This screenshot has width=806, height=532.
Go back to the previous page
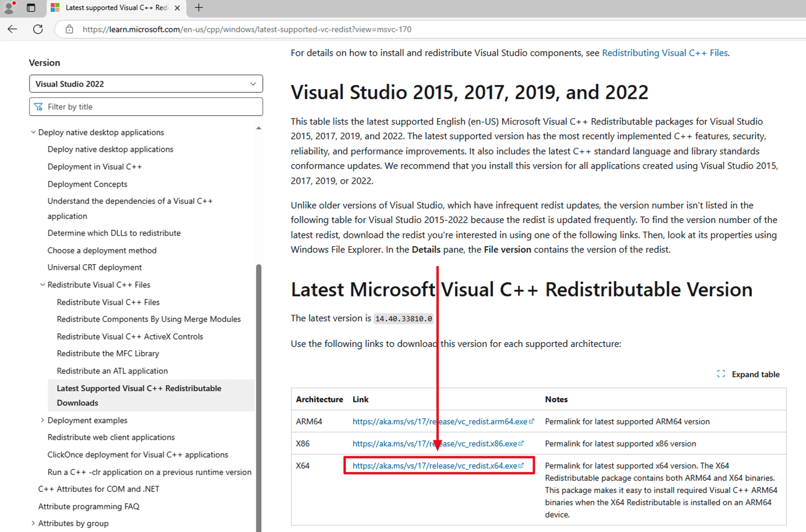point(12,29)
